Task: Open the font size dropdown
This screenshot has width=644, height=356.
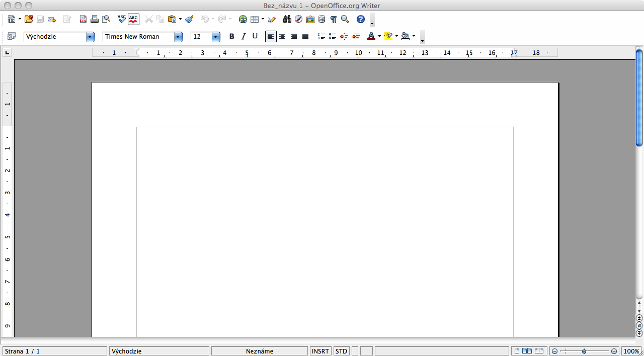Action: tap(215, 36)
